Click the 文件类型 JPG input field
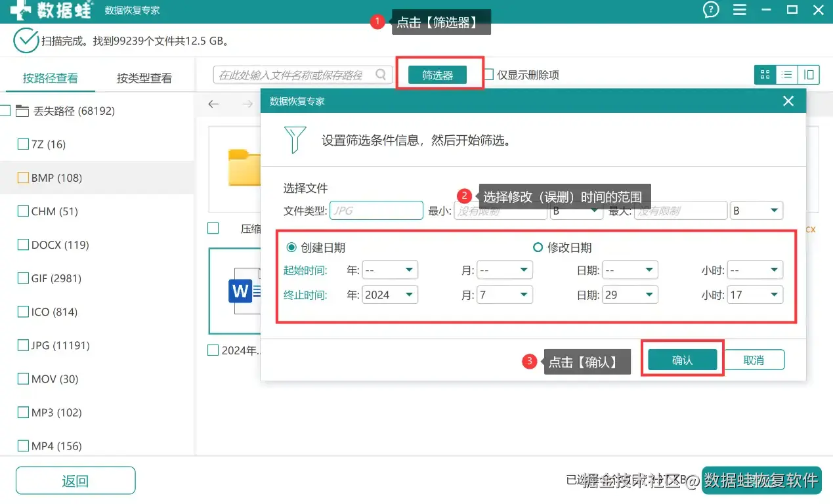 pyautogui.click(x=376, y=211)
